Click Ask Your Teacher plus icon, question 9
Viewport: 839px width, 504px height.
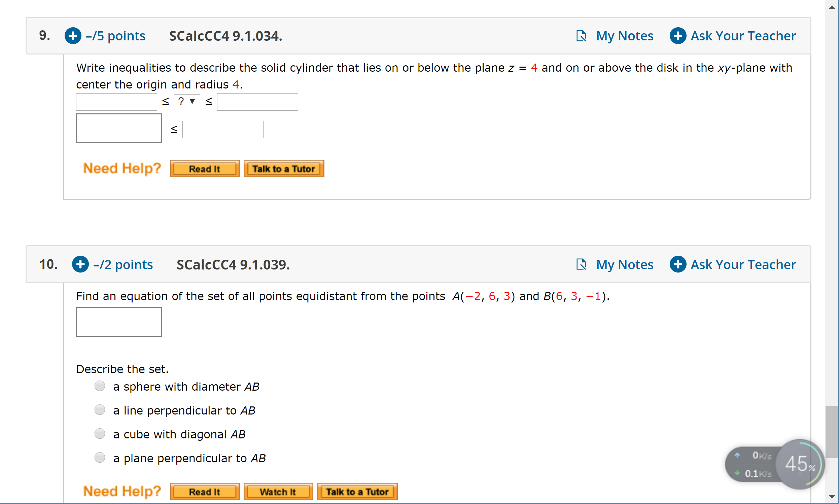678,36
